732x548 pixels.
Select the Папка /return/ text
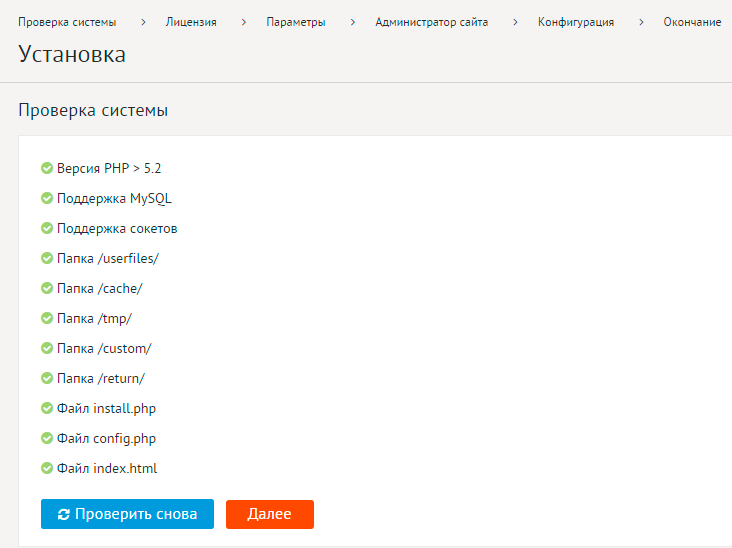click(101, 378)
